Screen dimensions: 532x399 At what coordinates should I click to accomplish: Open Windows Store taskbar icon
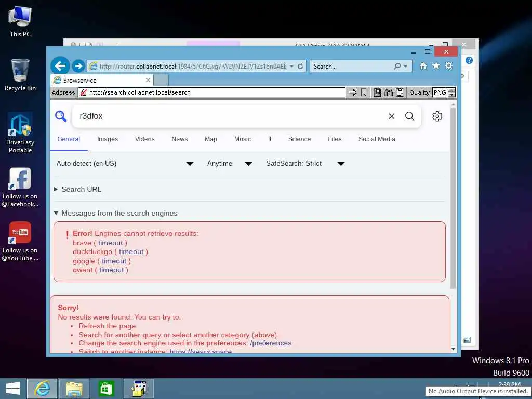[x=106, y=389]
